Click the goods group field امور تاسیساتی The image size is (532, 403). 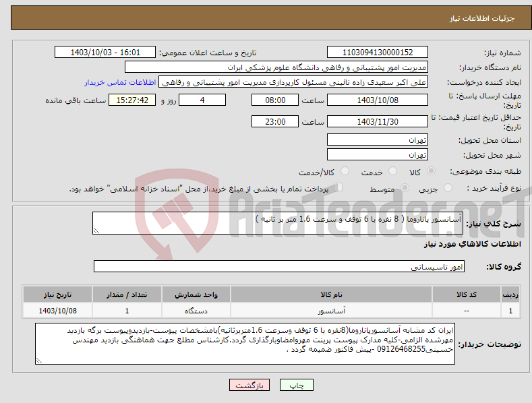pyautogui.click(x=279, y=267)
